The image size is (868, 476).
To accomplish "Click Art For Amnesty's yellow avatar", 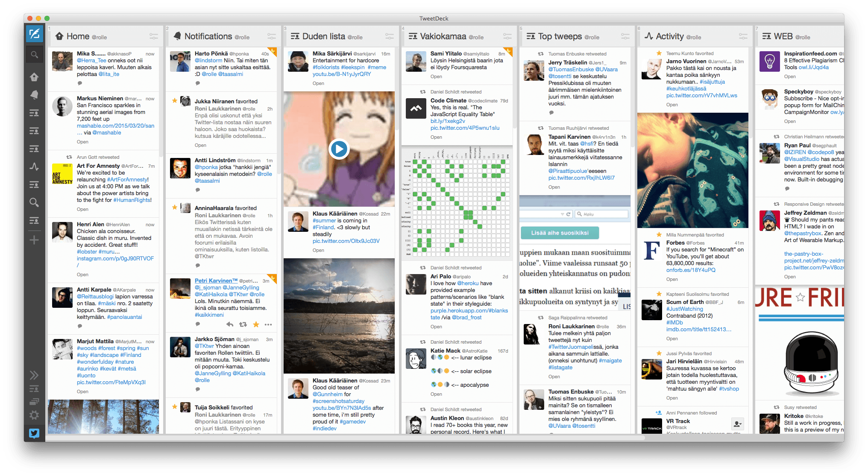I will [62, 174].
